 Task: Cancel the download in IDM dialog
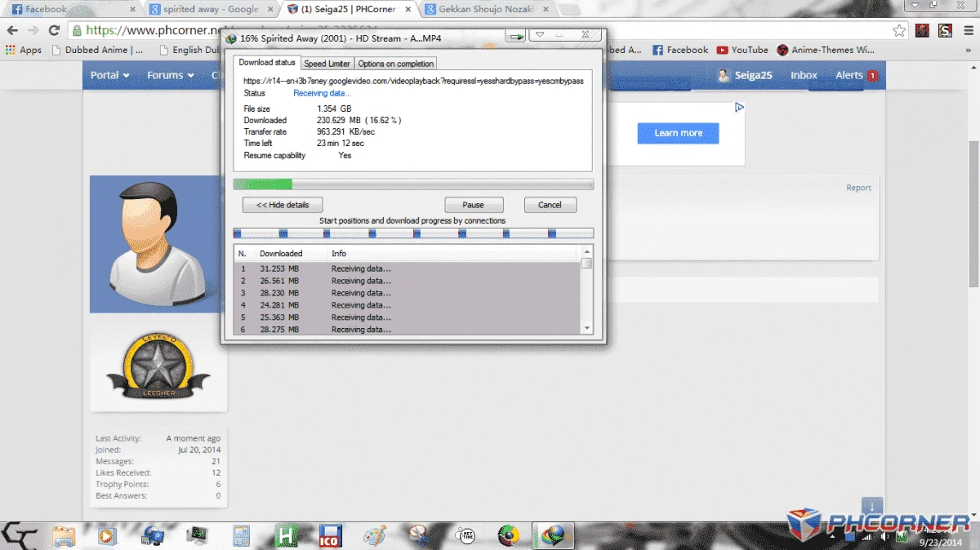click(x=550, y=205)
